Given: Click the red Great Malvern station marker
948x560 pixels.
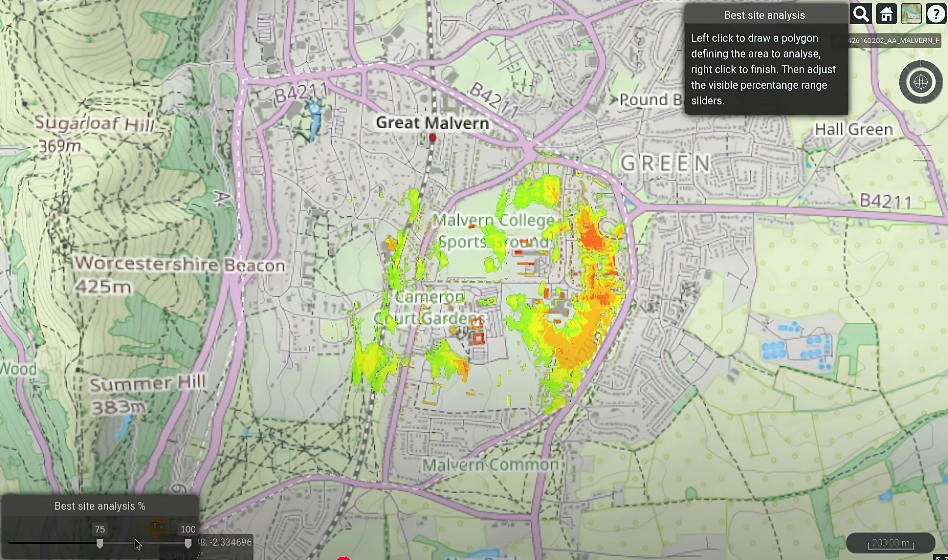Looking at the screenshot, I should pyautogui.click(x=433, y=138).
